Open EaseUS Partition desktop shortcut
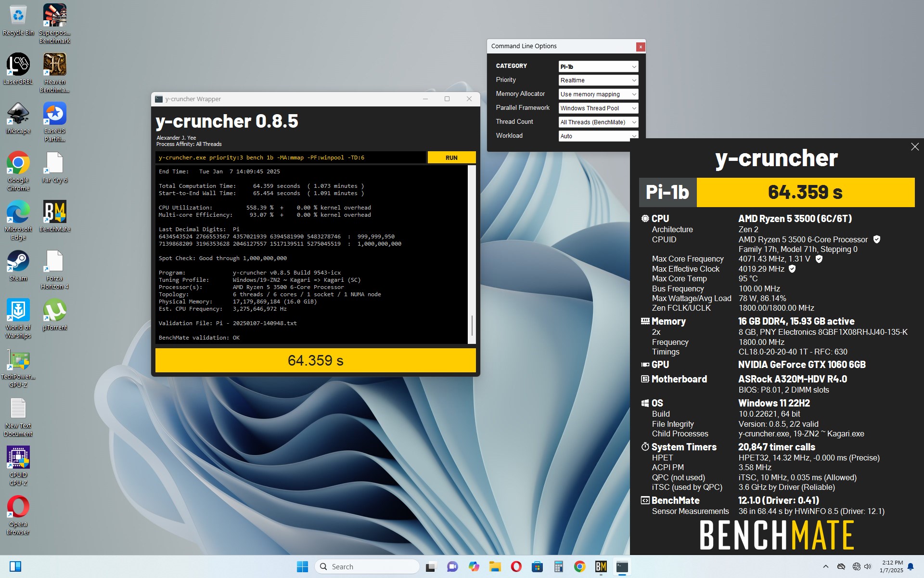924x578 pixels. click(x=55, y=122)
